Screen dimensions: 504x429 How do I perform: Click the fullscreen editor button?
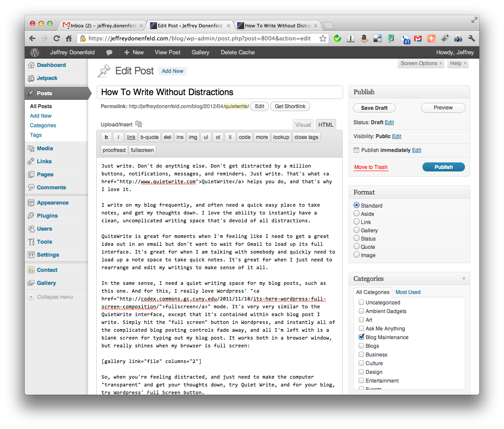(142, 150)
